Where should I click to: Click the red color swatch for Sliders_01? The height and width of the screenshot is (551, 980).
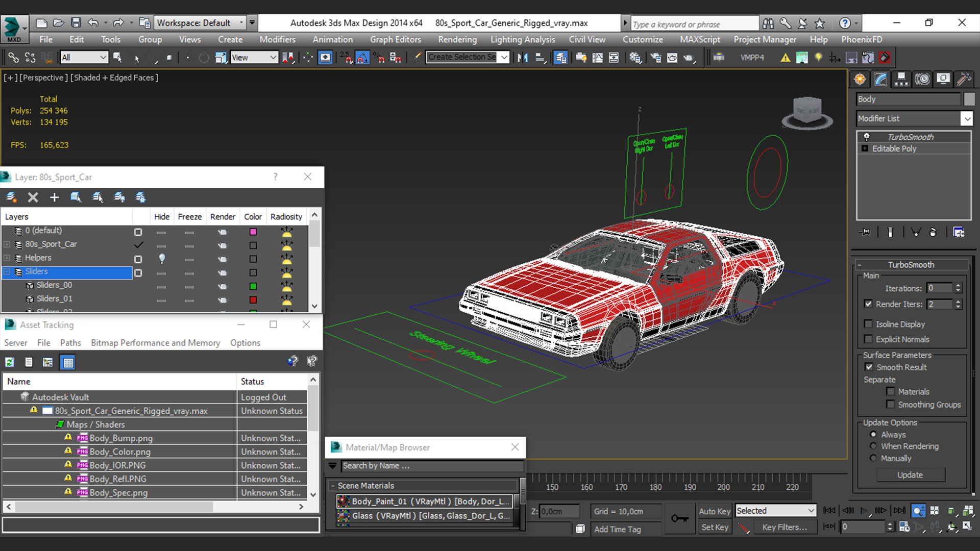tap(253, 300)
